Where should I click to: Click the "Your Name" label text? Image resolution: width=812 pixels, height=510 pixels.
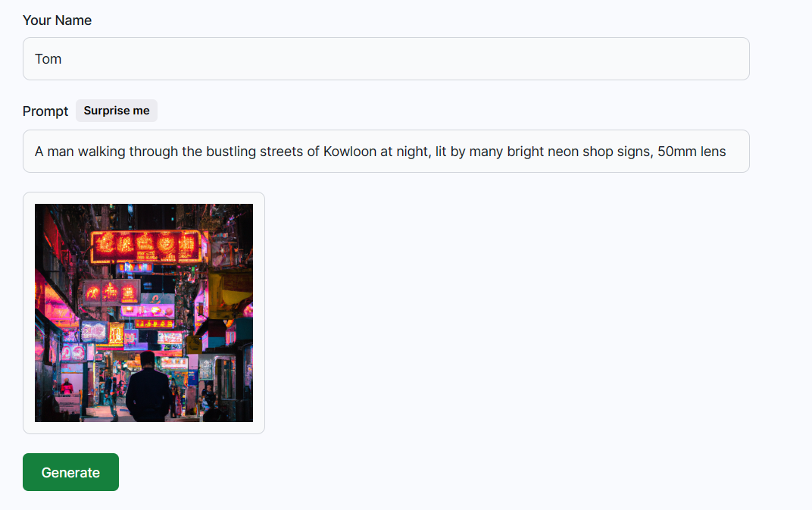tap(57, 20)
